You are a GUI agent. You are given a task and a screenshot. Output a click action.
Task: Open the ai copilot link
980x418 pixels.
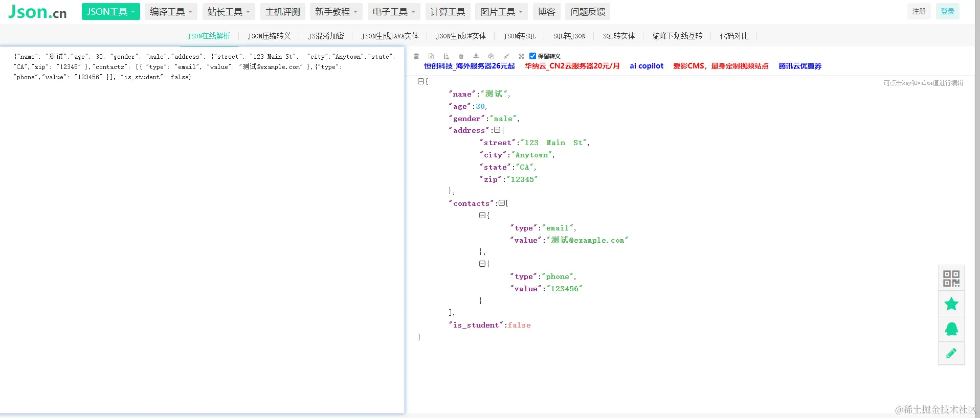[647, 66]
